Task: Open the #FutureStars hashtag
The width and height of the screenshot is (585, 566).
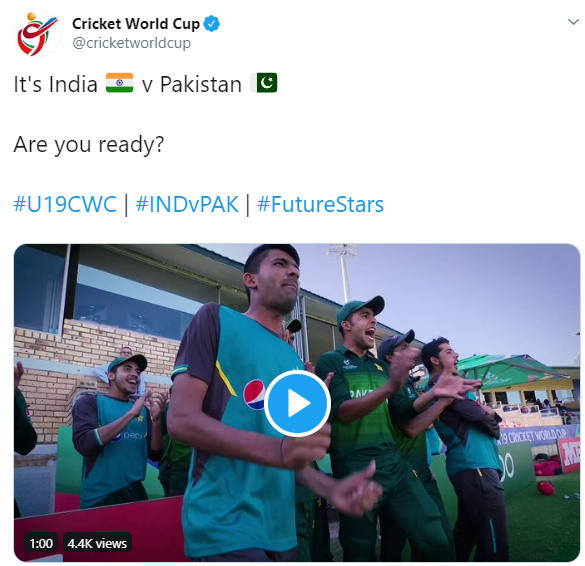Action: [x=320, y=204]
